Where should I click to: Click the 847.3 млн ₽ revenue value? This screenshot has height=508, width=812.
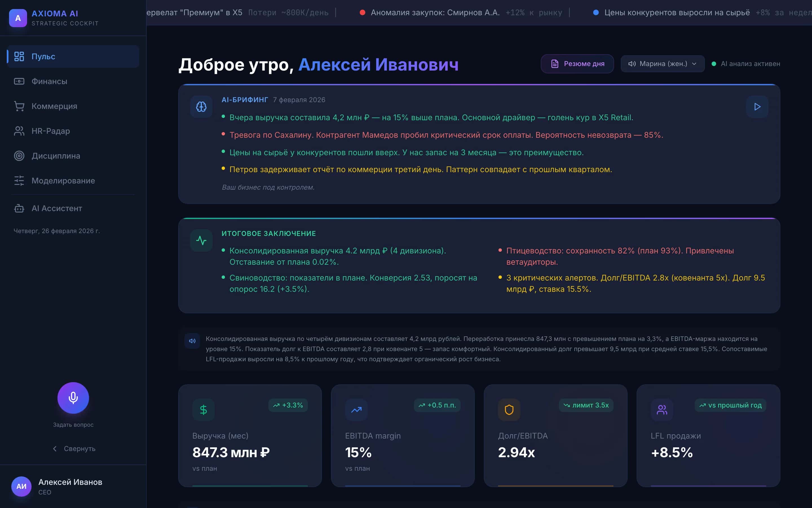[231, 453]
